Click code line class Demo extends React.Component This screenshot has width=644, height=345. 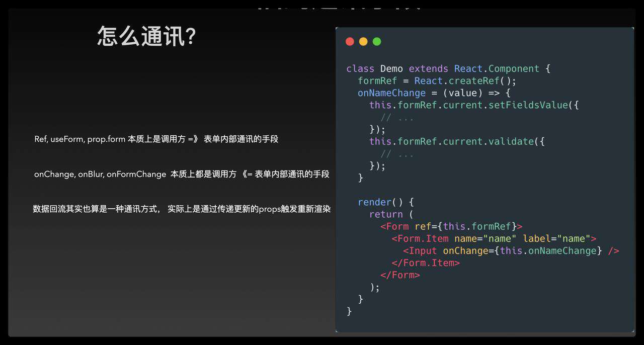tap(448, 69)
